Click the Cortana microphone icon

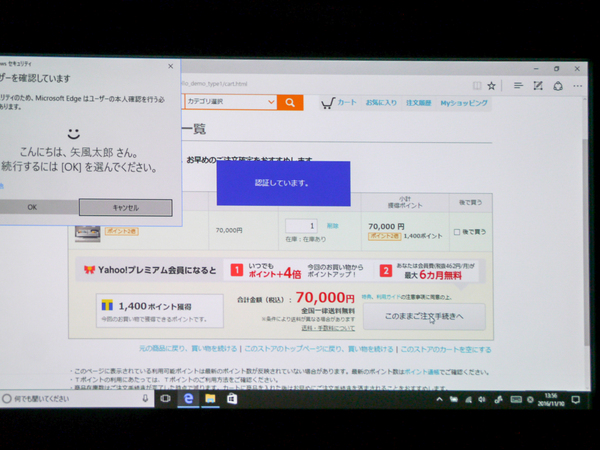pos(145,399)
